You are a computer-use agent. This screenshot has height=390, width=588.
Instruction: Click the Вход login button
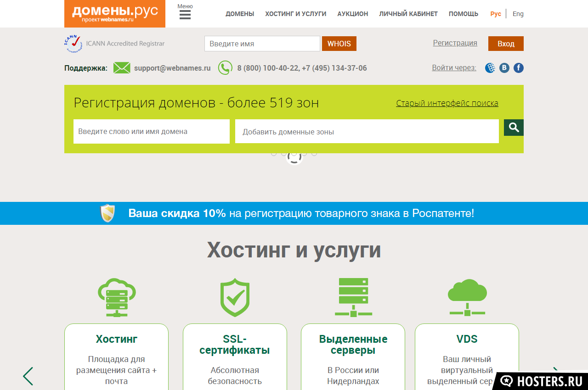pos(506,44)
